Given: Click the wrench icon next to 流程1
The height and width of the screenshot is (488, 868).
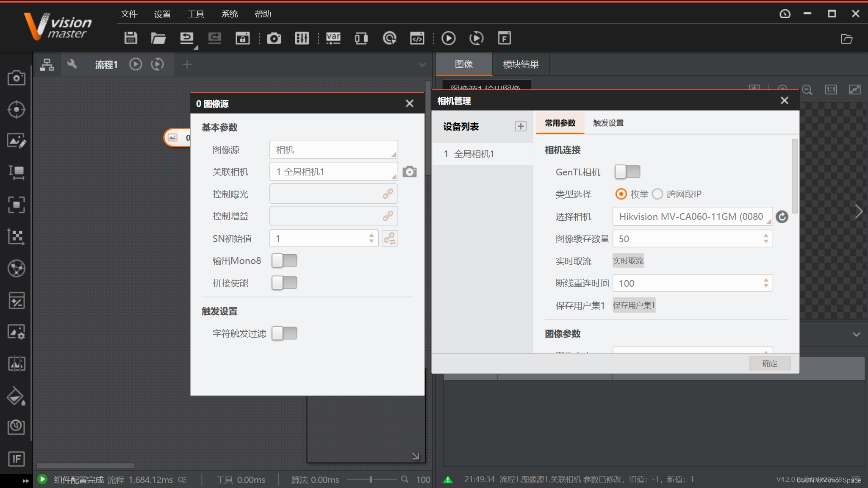Looking at the screenshot, I should click(72, 64).
